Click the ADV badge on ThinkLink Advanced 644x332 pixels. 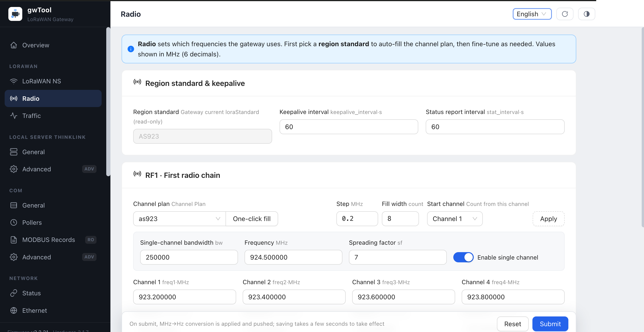click(89, 169)
